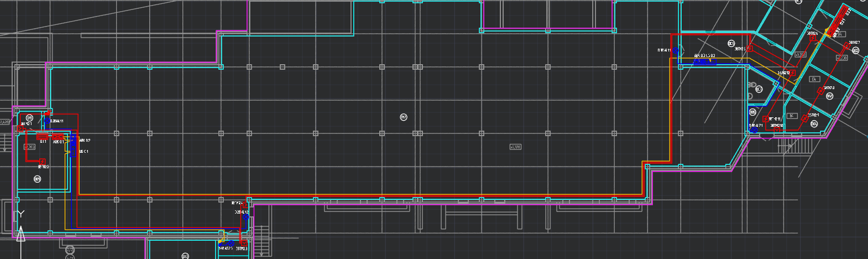The height and width of the screenshot is (259, 868).
Task: Select the blue circle device left of the upper-right blue panel
Action: coord(676,50)
